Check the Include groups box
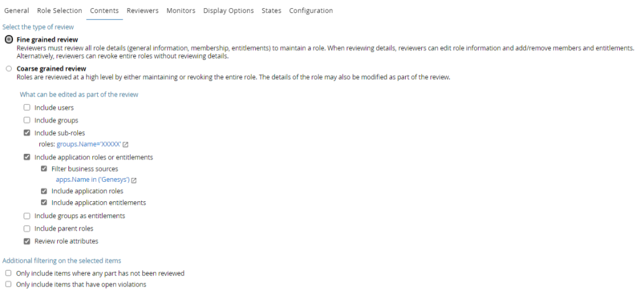The width and height of the screenshot is (644, 299). (x=27, y=120)
